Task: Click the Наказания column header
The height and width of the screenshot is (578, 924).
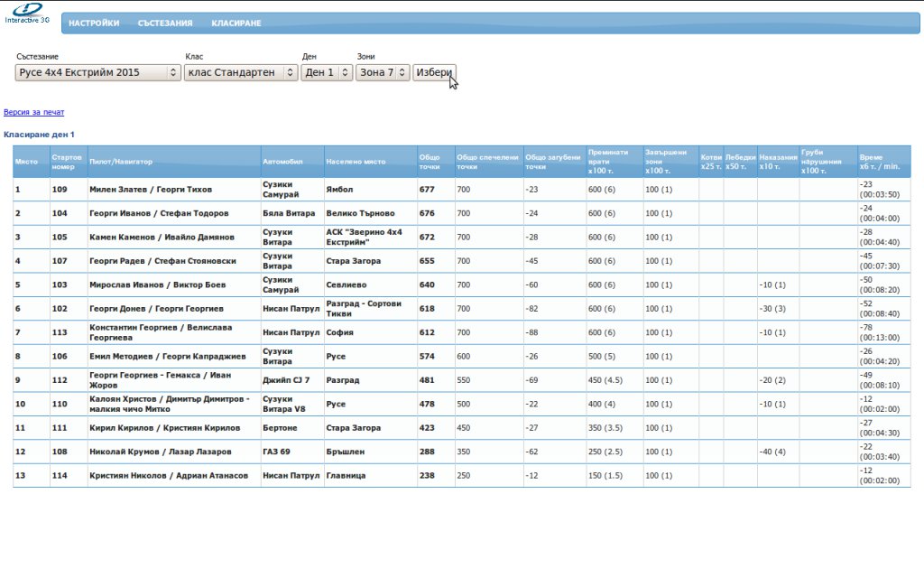Action: tap(778, 157)
